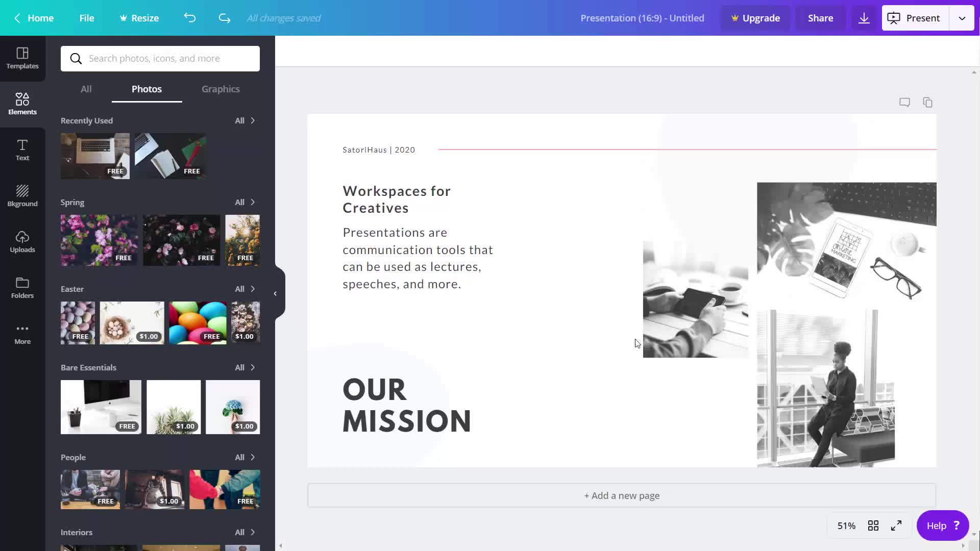980x551 pixels.
Task: Click the search photos input field
Action: click(x=168, y=58)
